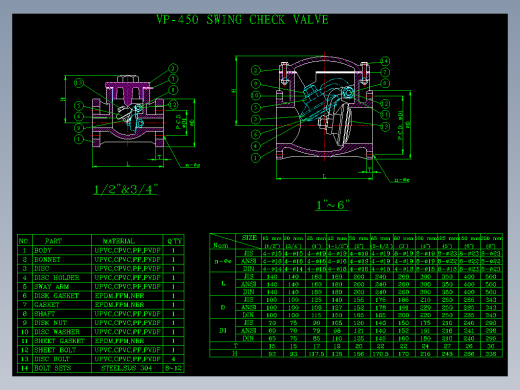Click the 'VP-450 SWING CHECK VALVE' title
The image size is (520, 390).
coord(242,20)
